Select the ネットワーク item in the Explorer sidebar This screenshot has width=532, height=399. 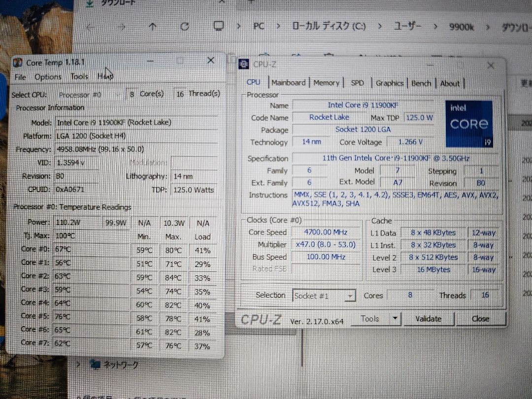[121, 365]
